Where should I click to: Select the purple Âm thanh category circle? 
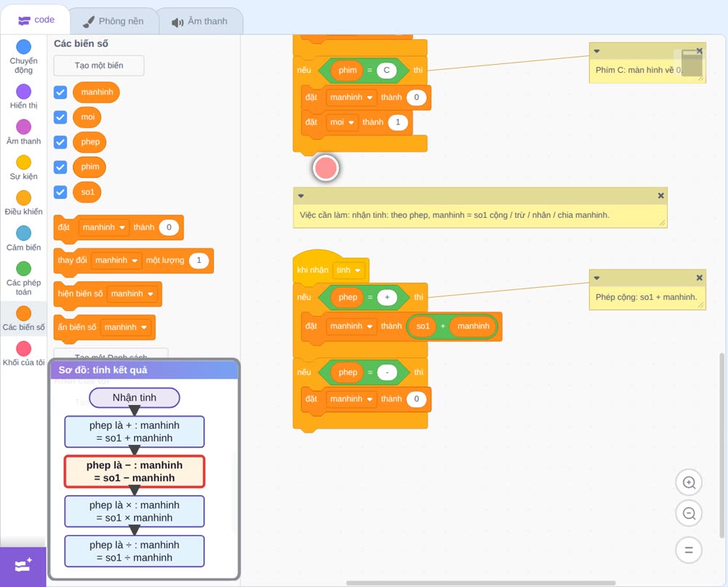coord(24,126)
